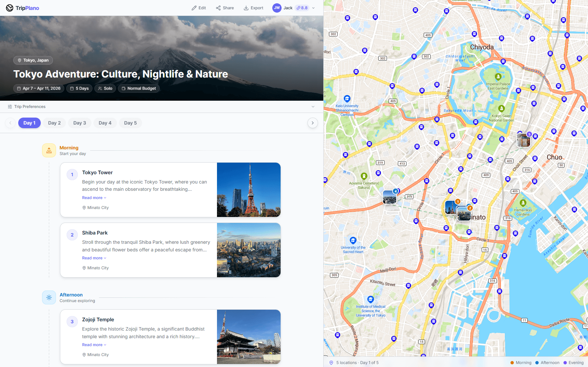Toggle the Evening legend on the map
Viewport: 588px width, 367px height.
coord(573,362)
